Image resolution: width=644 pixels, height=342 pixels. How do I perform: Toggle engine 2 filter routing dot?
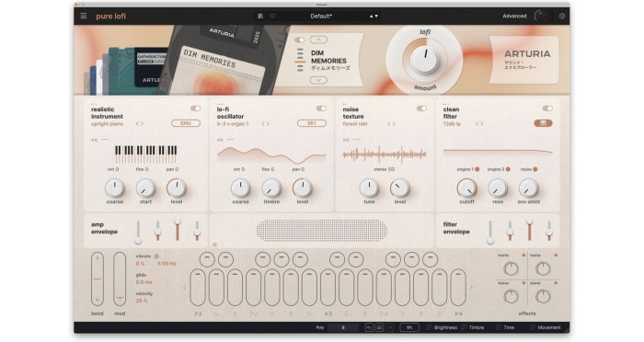[508, 169]
